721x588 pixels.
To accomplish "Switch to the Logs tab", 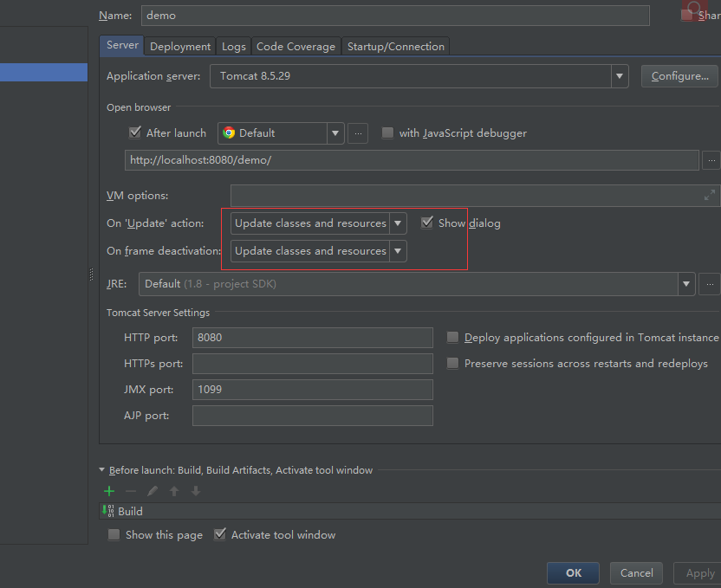I will point(234,47).
